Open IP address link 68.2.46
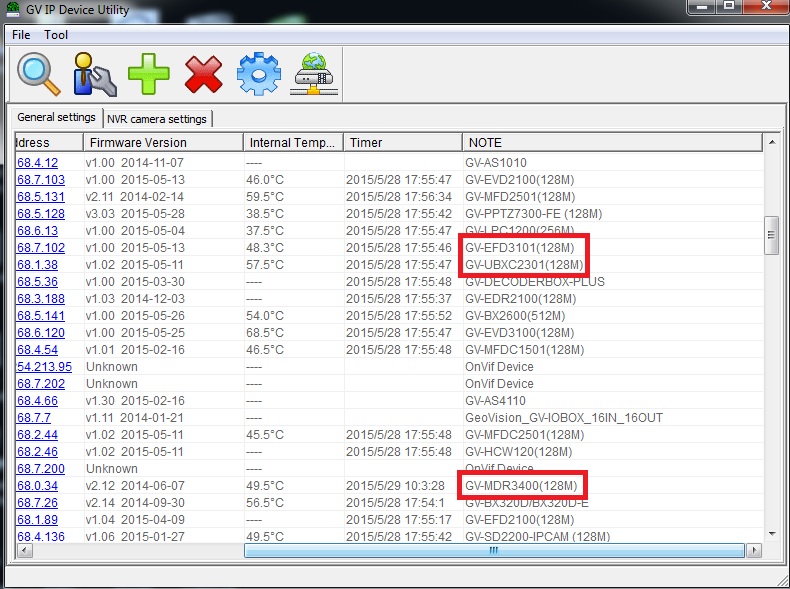 pos(37,452)
